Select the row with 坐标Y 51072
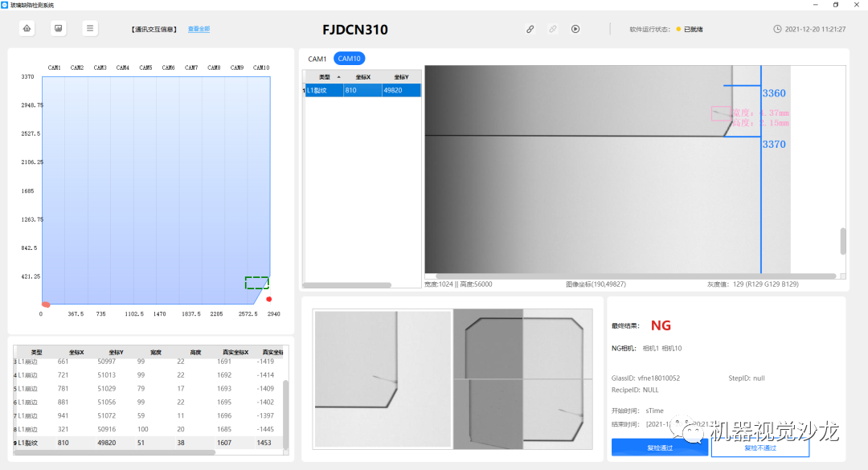Screen dimensions: 868x470 pos(148,415)
